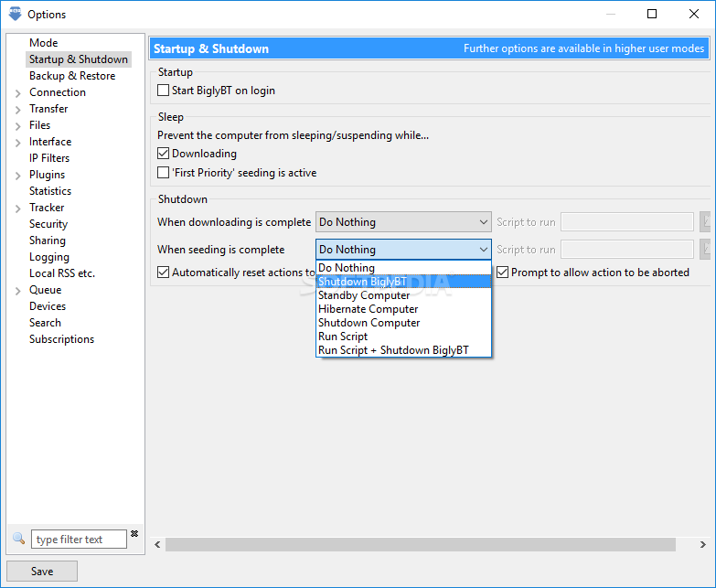Open the Logging settings page
The width and height of the screenshot is (716, 588).
tap(49, 257)
